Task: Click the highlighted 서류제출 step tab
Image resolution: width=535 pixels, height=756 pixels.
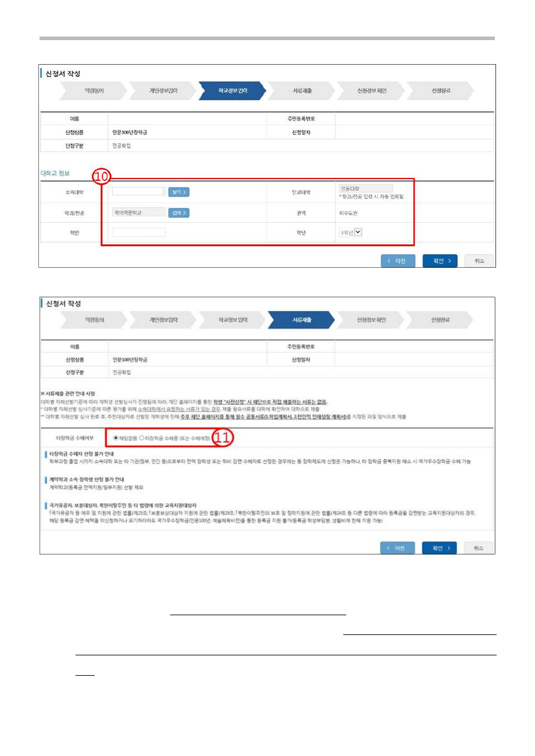Action: pyautogui.click(x=301, y=320)
